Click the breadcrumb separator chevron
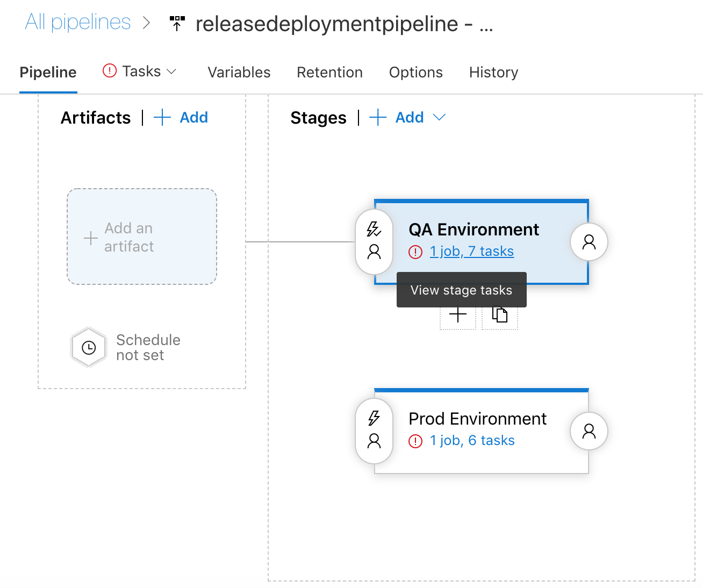The height and width of the screenshot is (588, 703). (146, 23)
